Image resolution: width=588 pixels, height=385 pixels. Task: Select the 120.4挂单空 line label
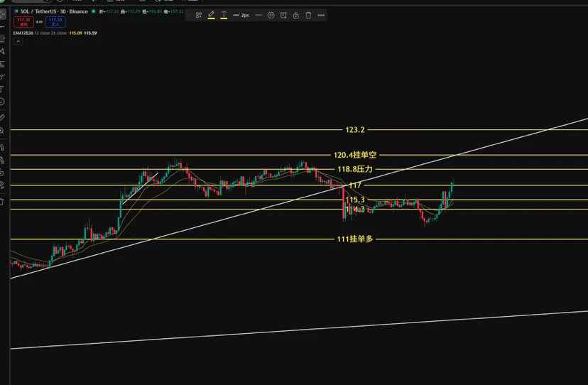click(x=355, y=155)
